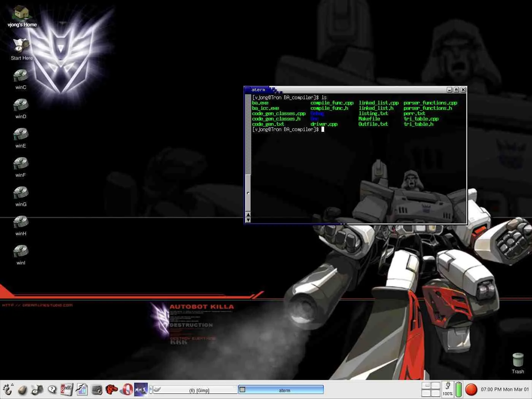The height and width of the screenshot is (399, 532).
Task: Select the aterm taskbar button
Action: (281, 390)
